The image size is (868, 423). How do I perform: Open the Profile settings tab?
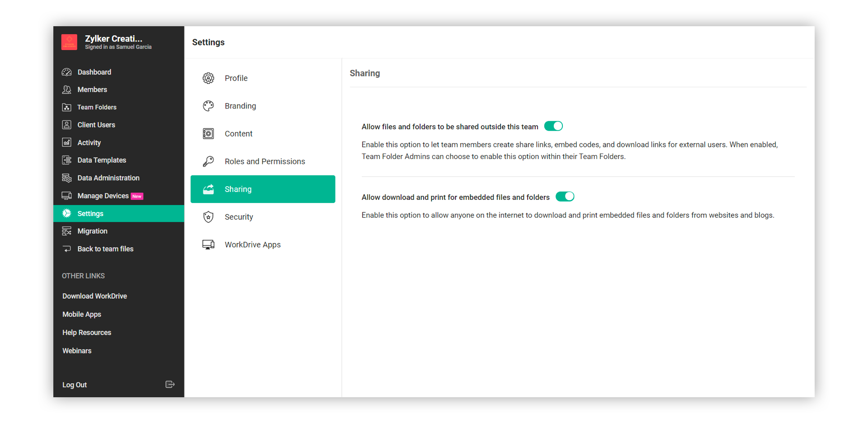pos(236,78)
